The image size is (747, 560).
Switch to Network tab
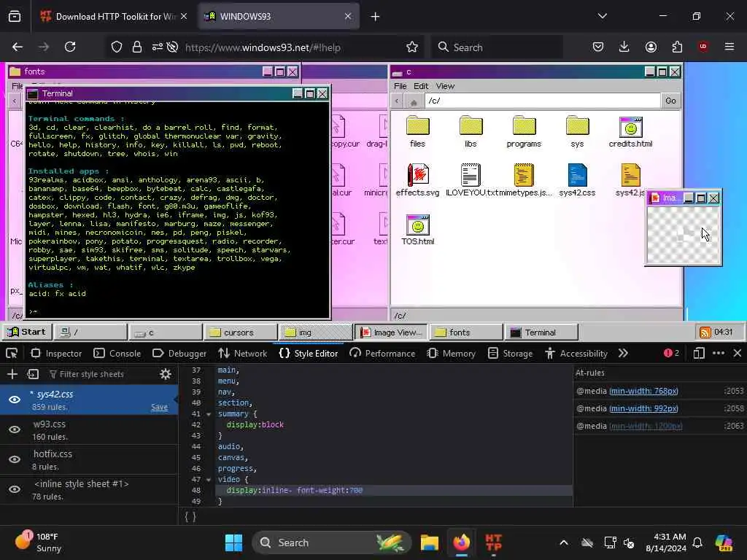pos(242,354)
